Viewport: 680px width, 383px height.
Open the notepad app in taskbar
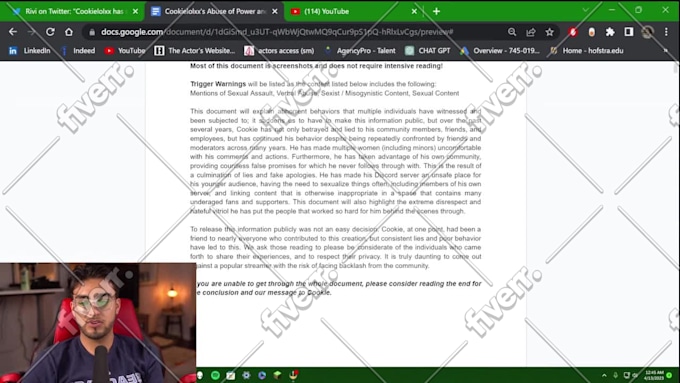point(231,375)
